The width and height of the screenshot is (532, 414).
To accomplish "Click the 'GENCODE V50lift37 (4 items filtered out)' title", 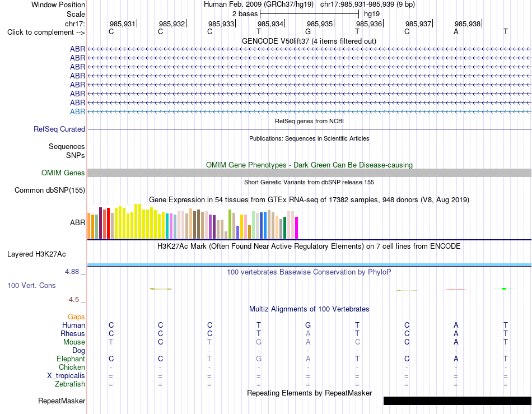I will point(309,41).
